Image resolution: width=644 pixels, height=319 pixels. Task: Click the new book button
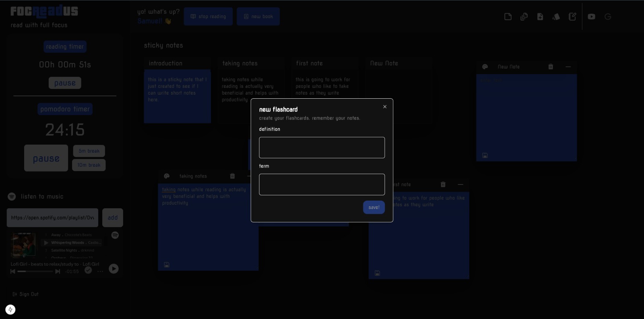258,17
